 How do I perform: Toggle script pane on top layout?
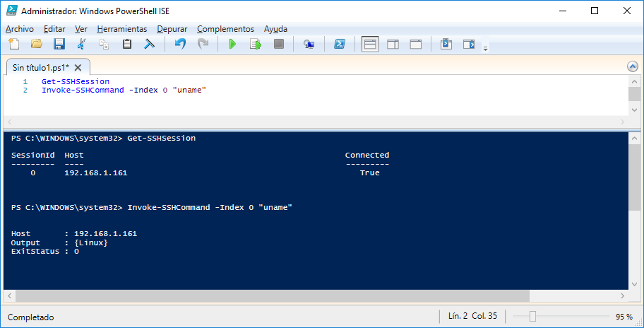(x=370, y=45)
